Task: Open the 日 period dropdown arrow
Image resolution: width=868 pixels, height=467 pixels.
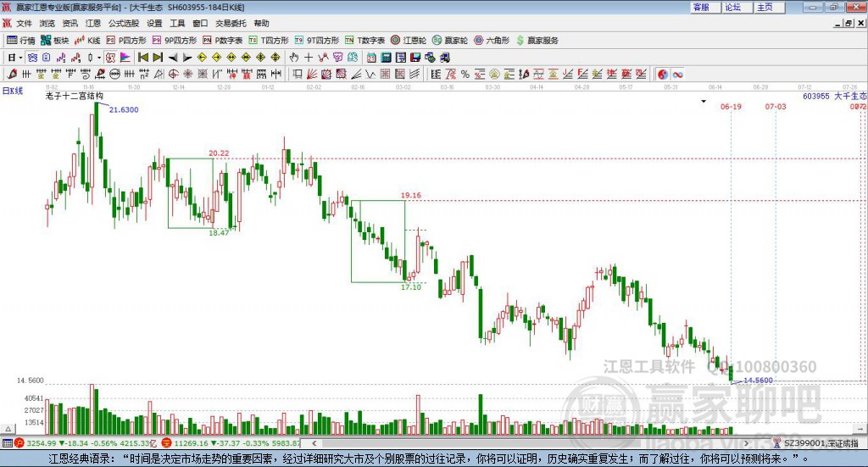Action: click(x=20, y=58)
